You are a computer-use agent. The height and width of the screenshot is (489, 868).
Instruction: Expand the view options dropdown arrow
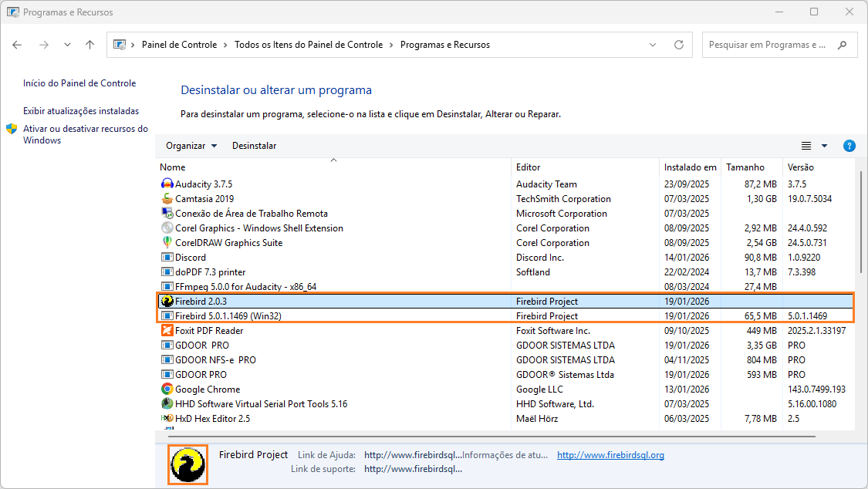(824, 146)
